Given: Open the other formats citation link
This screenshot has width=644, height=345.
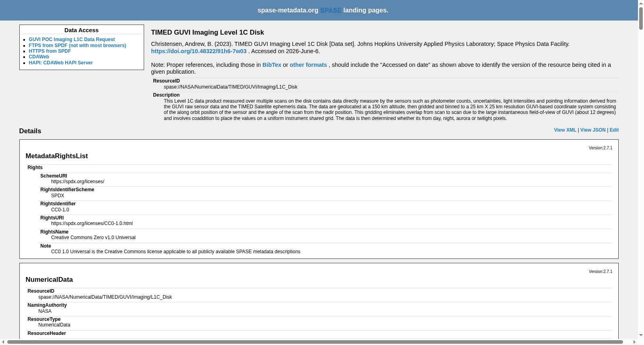Looking at the screenshot, I should click(308, 65).
